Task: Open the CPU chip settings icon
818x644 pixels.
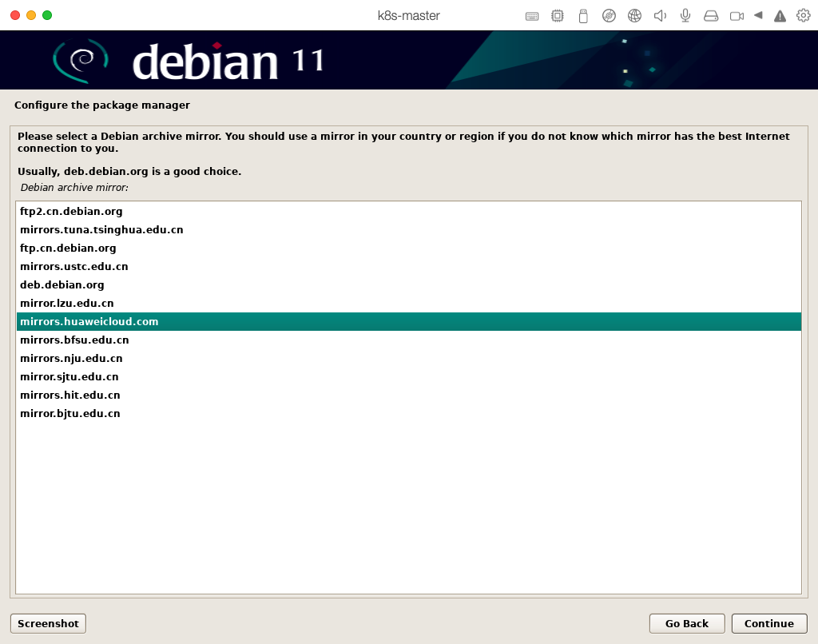Action: pos(557,16)
